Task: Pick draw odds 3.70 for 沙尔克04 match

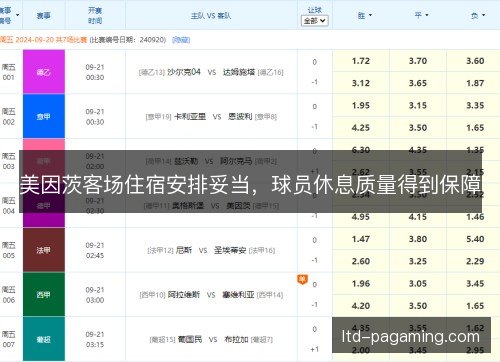Action: pos(418,61)
